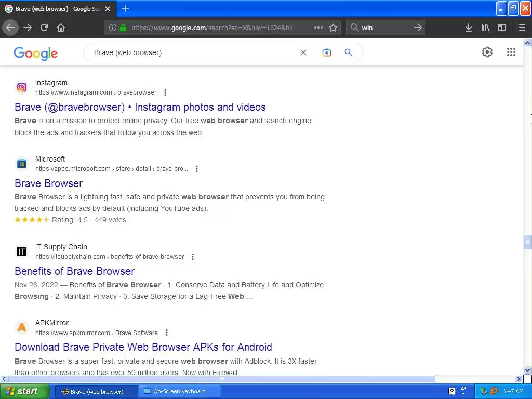532x399 pixels.
Task: Click the APKMirror favicon
Action: tap(22, 327)
